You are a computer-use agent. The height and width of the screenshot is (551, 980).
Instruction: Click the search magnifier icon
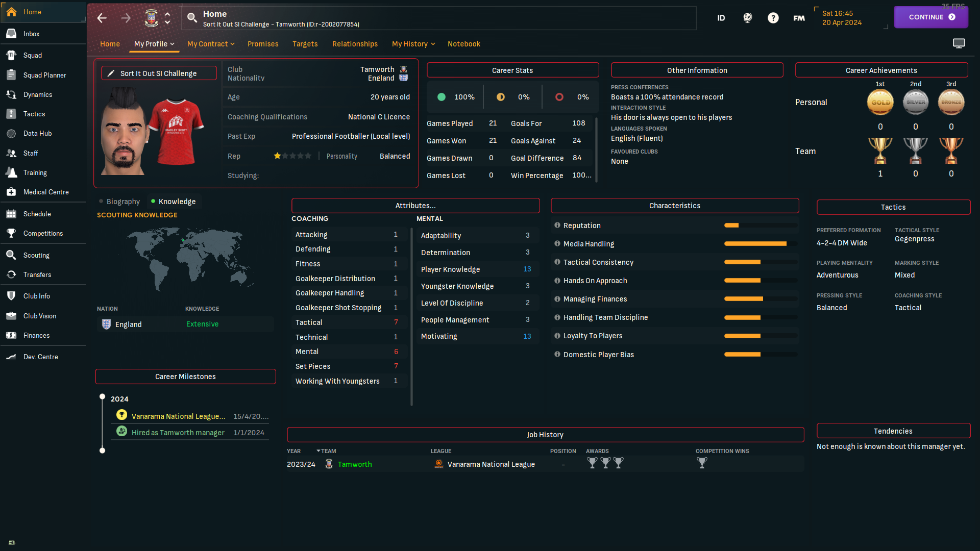click(x=192, y=18)
